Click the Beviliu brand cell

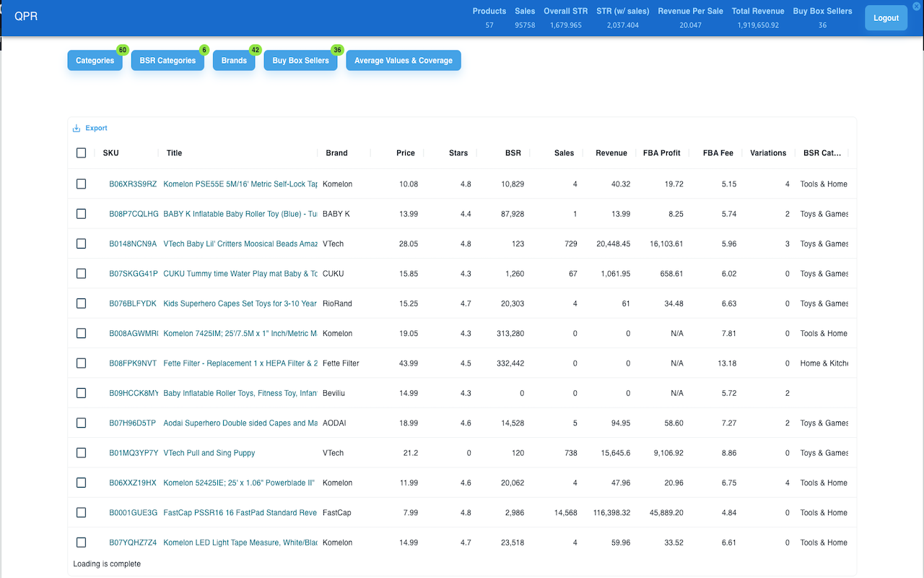[x=335, y=393]
